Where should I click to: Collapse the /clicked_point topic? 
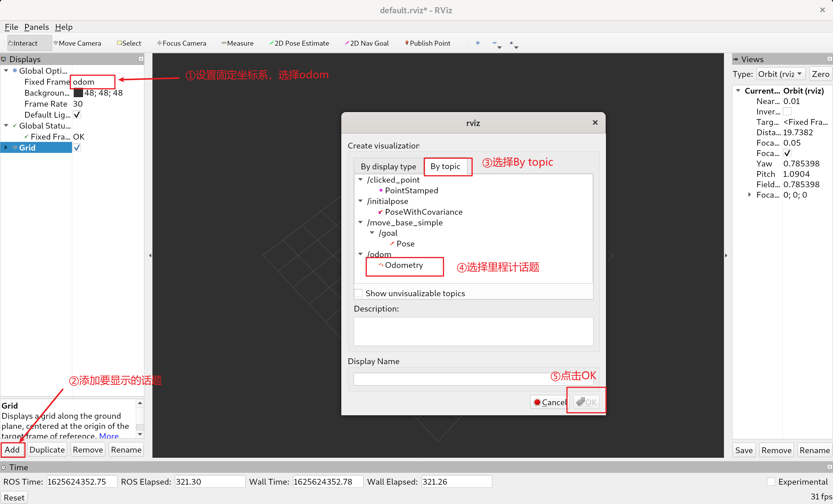360,179
